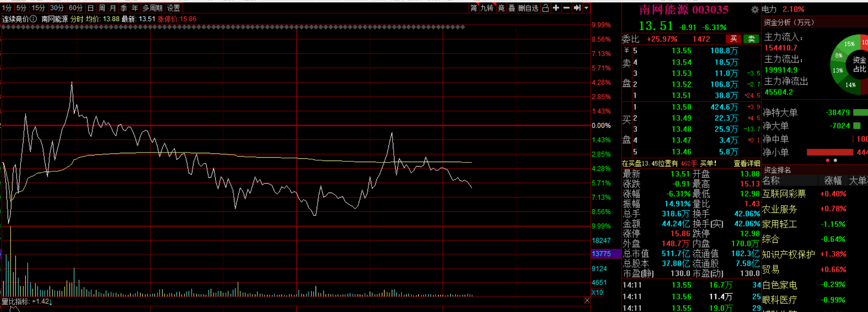This screenshot has height=312, width=868.
Task: Zoom in with the plus icon
Action: click(556, 8)
